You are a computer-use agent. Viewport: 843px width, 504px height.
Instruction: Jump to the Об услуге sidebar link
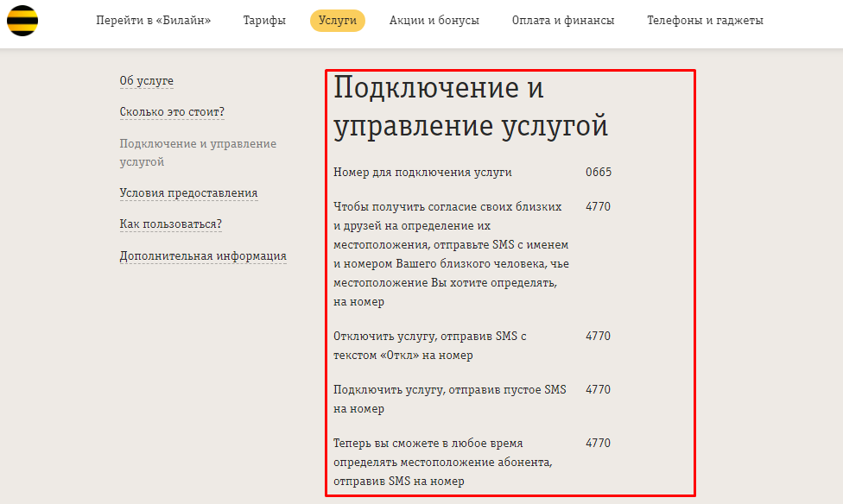[146, 81]
